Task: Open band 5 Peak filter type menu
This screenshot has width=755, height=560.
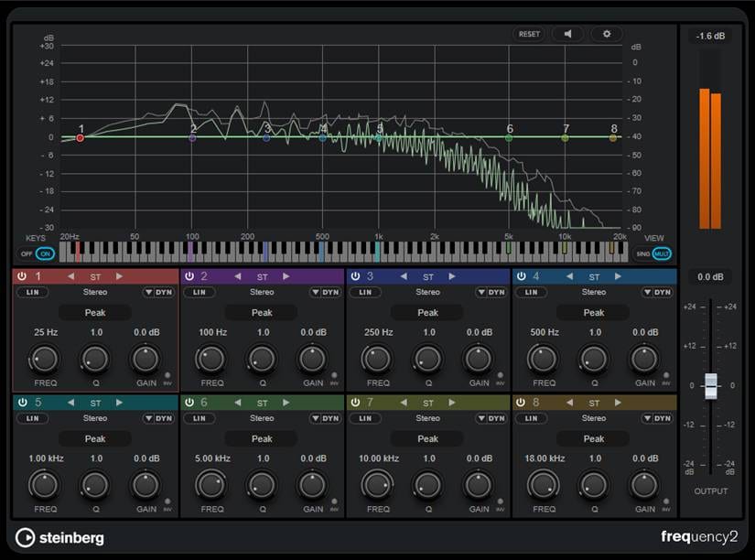Action: tap(95, 439)
